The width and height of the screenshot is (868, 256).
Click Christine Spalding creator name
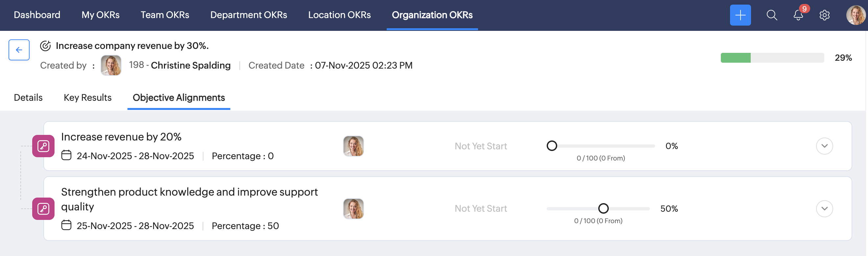[191, 65]
